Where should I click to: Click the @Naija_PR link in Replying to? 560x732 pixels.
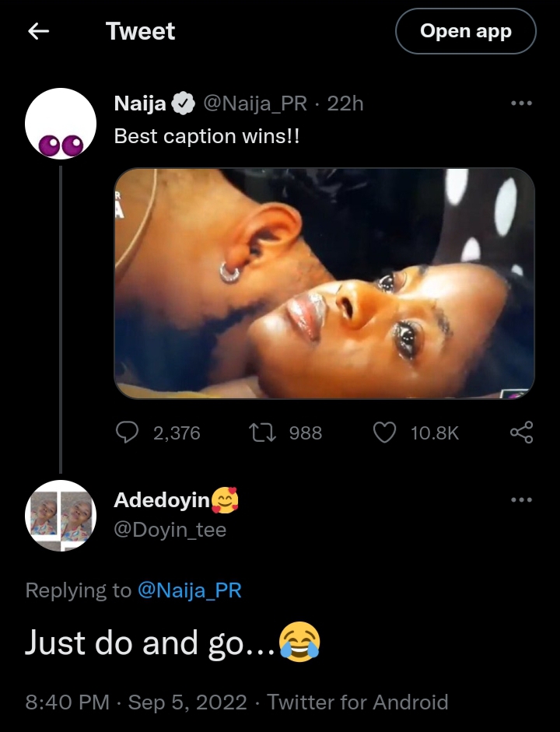pos(189,590)
